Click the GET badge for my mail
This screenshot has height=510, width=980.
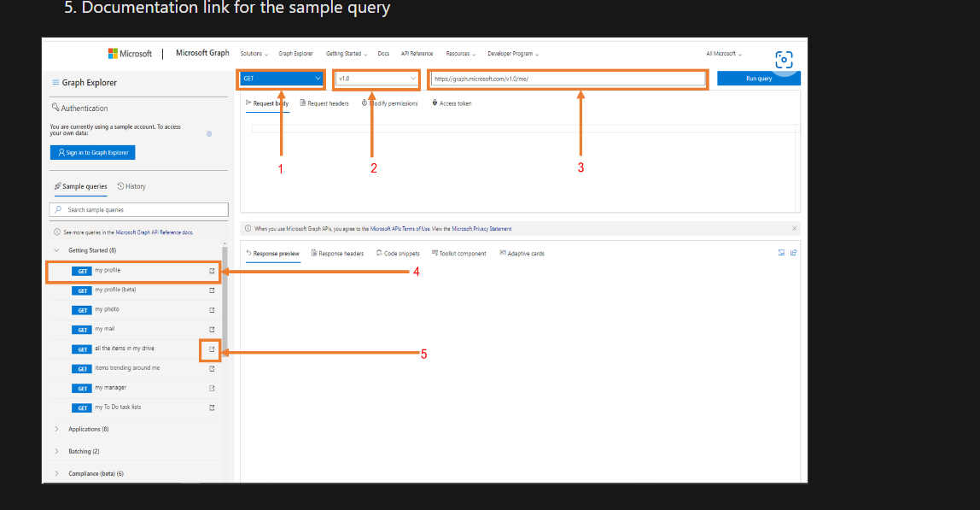click(82, 330)
